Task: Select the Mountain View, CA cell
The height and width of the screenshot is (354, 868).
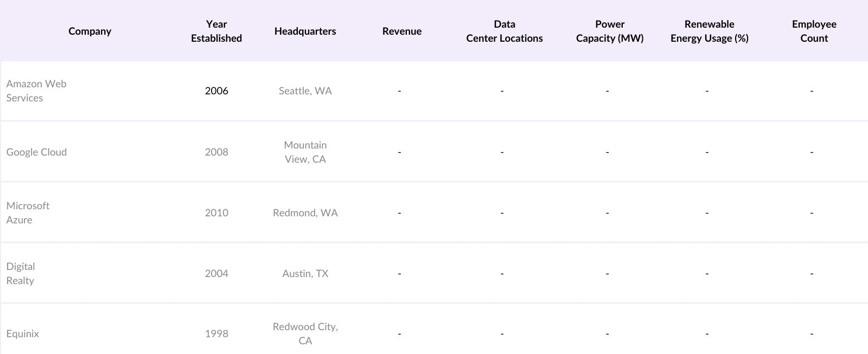Action: [x=305, y=152]
